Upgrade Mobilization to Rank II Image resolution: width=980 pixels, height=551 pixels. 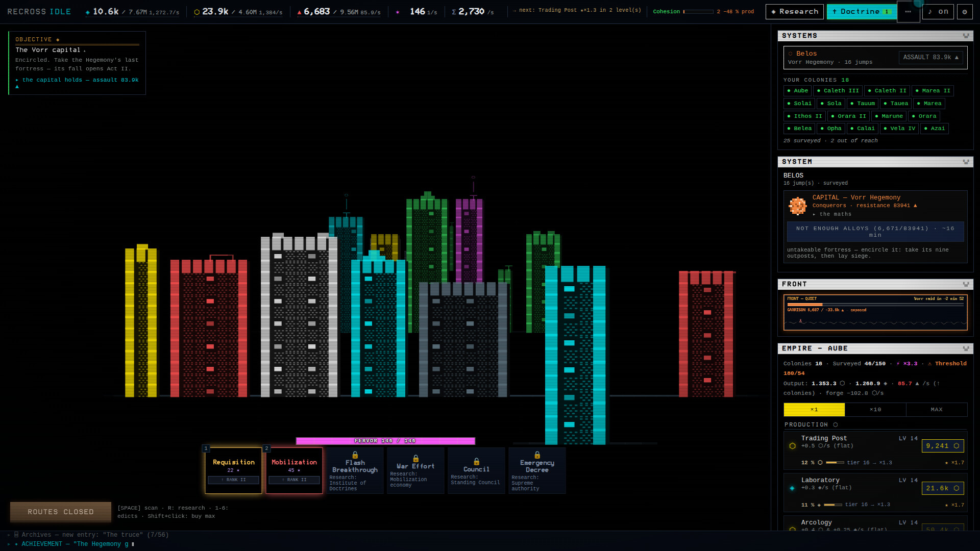click(x=294, y=480)
